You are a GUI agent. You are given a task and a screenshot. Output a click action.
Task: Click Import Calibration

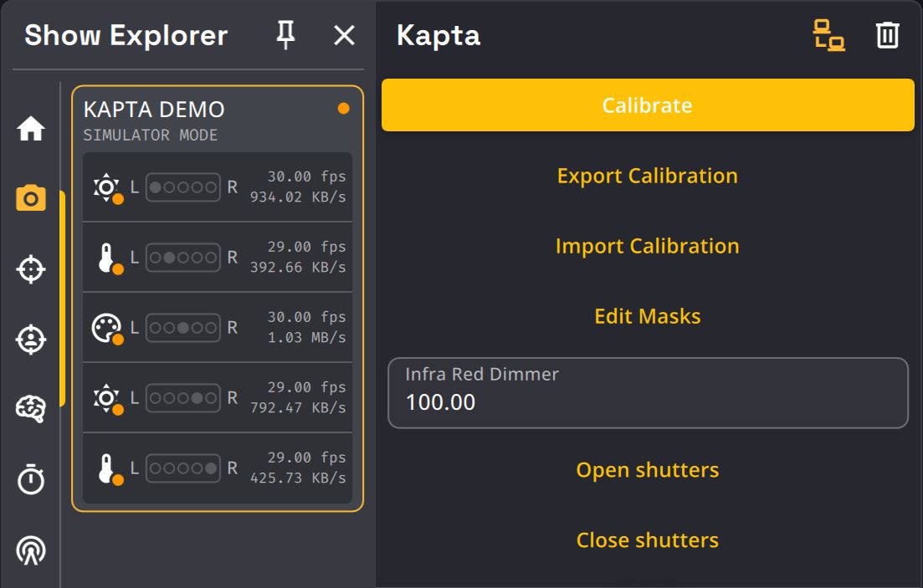click(x=647, y=246)
